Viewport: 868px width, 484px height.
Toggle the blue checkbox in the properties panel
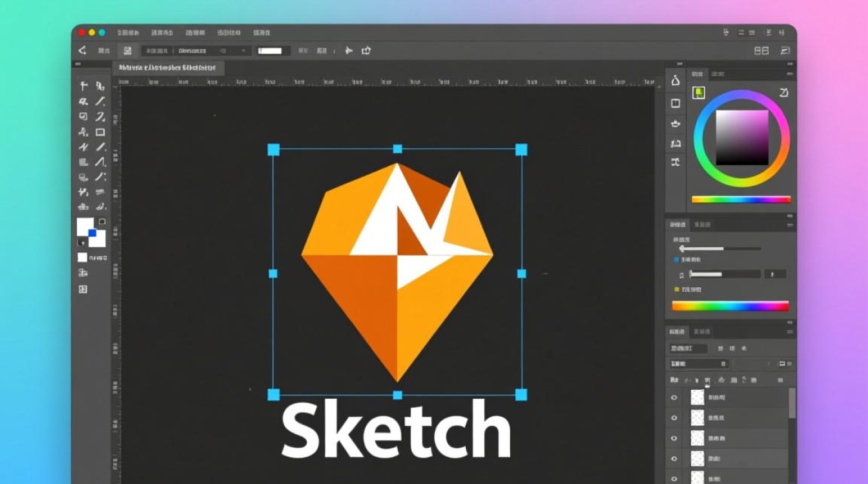(677, 259)
